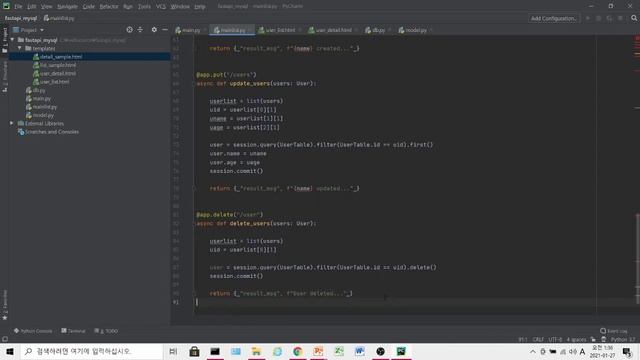Click the Python interpreter status bar entry
Screen dimensions: 640x360
point(623,339)
